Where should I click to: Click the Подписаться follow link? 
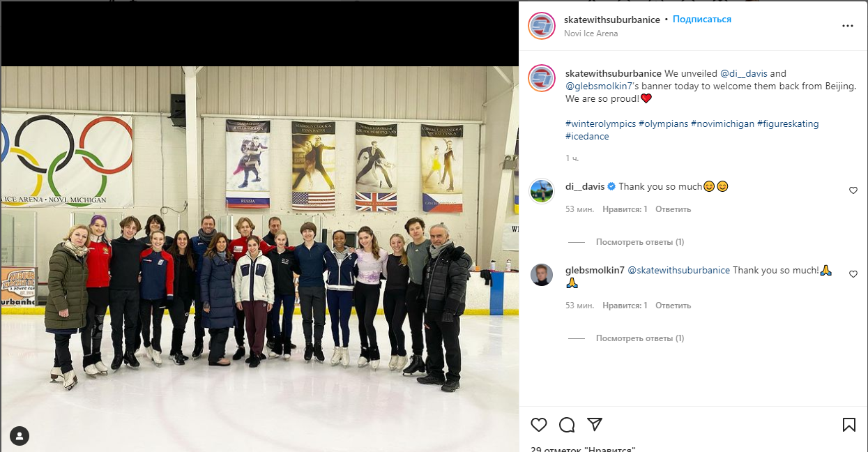click(x=702, y=20)
